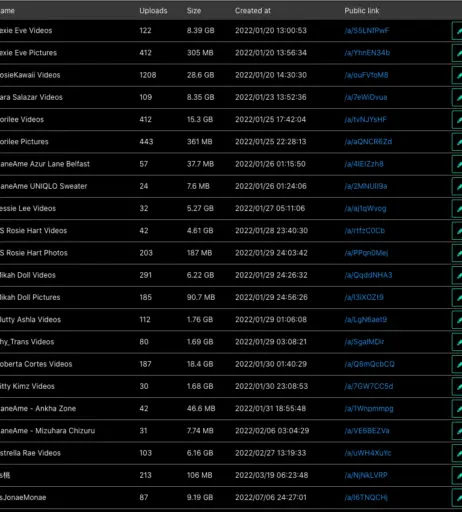
Task: Open public link for Lee Videos album
Action: point(365,209)
